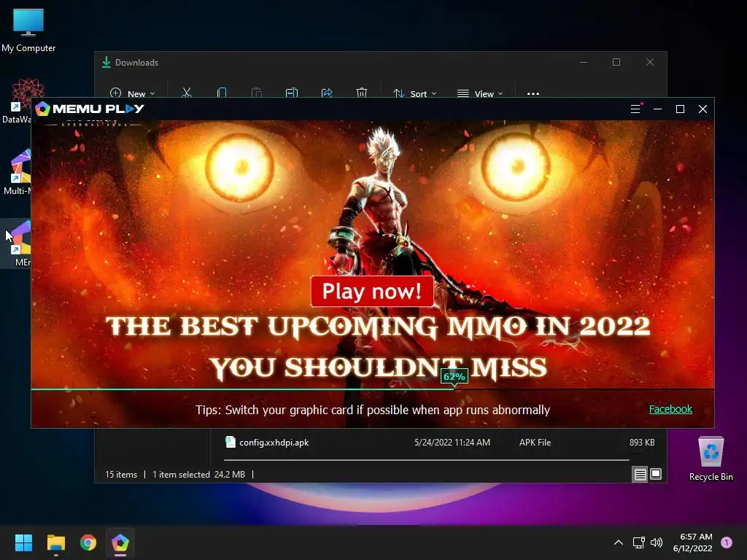This screenshot has width=747, height=560.
Task: Open Google Chrome from the taskbar
Action: (88, 542)
